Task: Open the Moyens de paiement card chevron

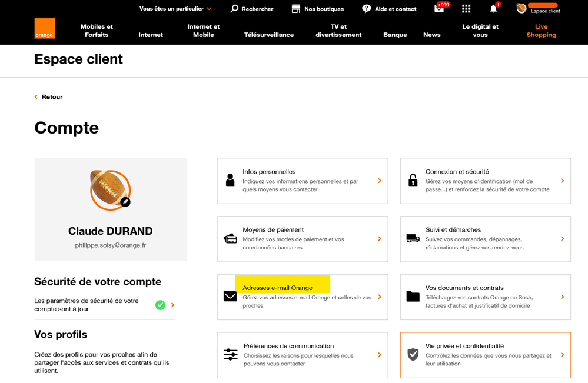Action: pos(380,239)
